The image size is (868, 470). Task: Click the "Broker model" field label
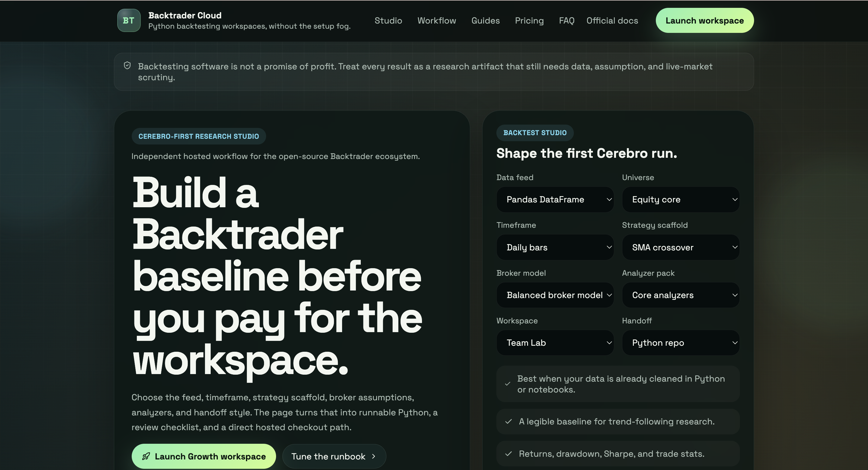[521, 273]
